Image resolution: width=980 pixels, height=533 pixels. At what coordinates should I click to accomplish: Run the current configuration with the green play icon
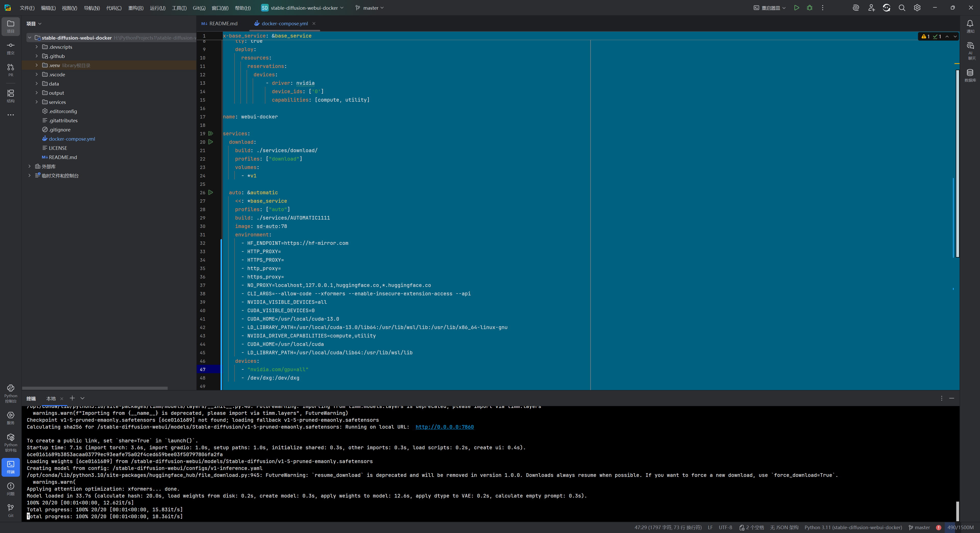tap(797, 8)
